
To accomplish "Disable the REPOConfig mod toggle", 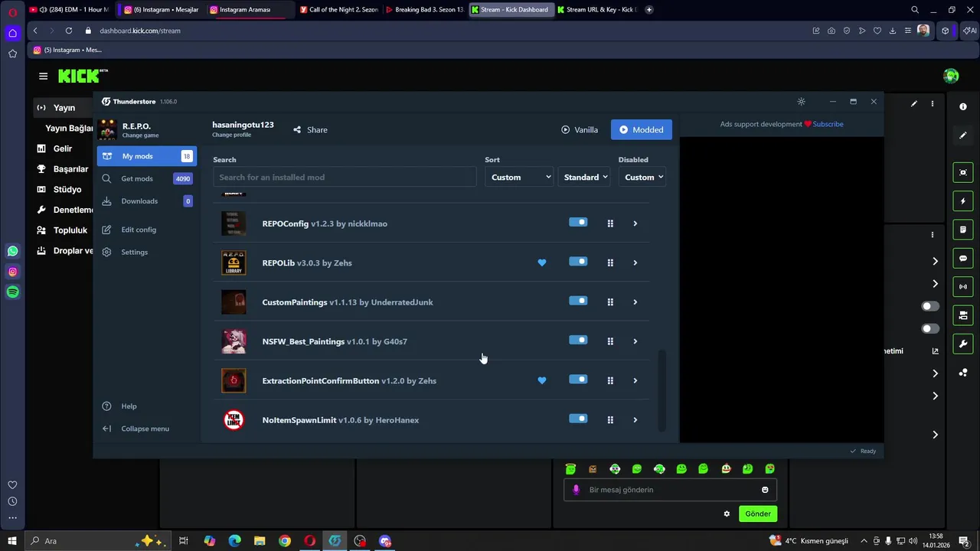I will (578, 222).
